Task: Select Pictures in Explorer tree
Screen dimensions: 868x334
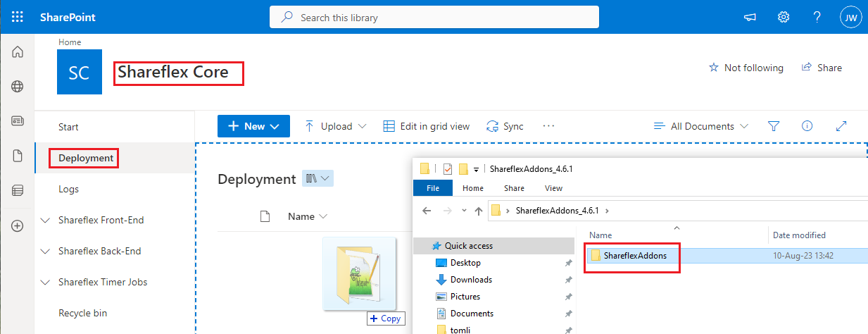Action: 465,297
